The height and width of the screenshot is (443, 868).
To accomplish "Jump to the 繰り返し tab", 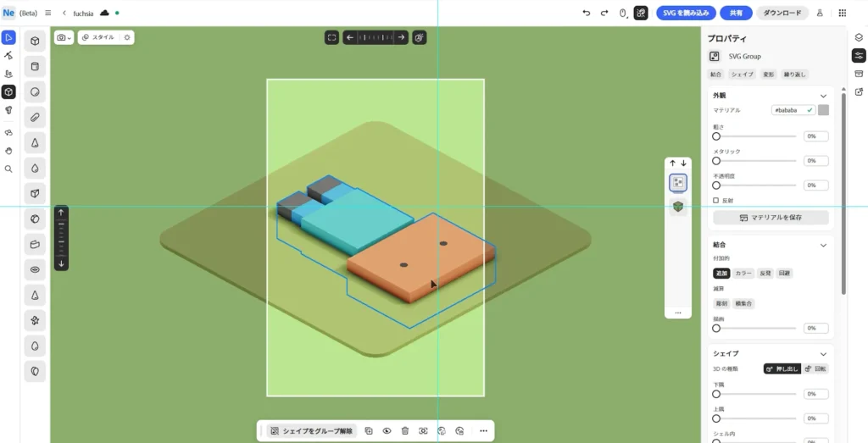I will 794,74.
